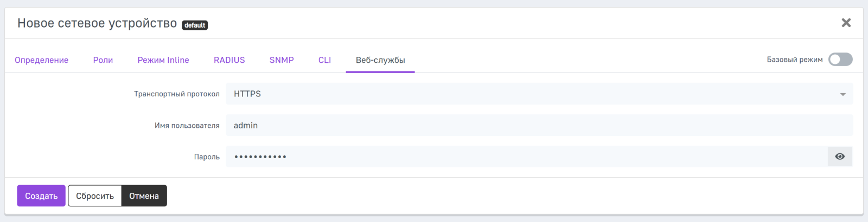Image resolution: width=868 pixels, height=222 pixels.
Task: Click the Пароль field label
Action: pos(207,157)
